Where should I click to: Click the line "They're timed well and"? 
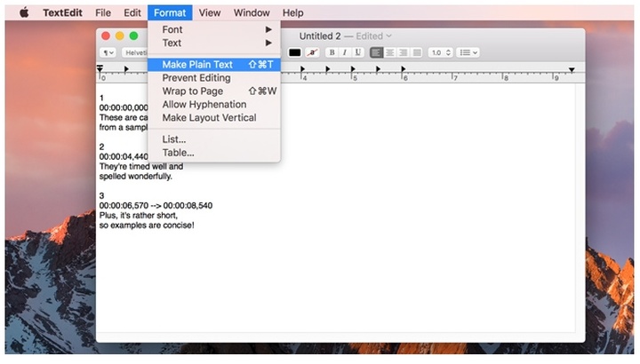[141, 166]
